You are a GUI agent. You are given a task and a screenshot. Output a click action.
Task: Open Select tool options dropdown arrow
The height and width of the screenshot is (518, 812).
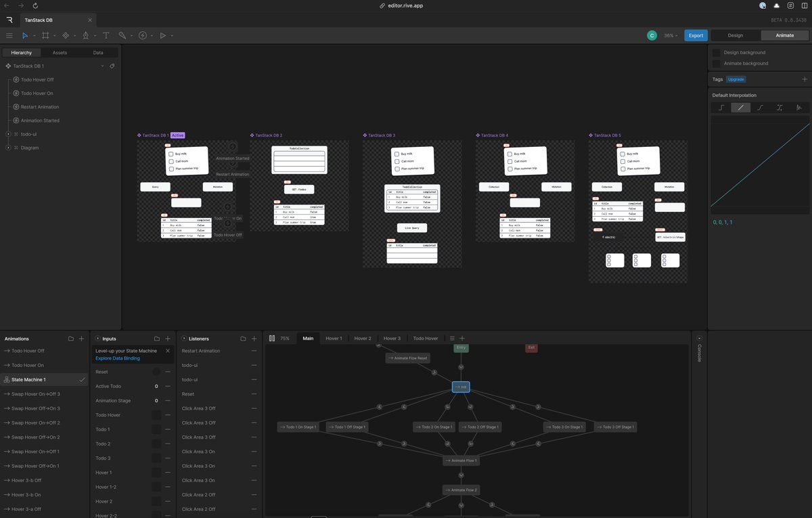pos(33,35)
